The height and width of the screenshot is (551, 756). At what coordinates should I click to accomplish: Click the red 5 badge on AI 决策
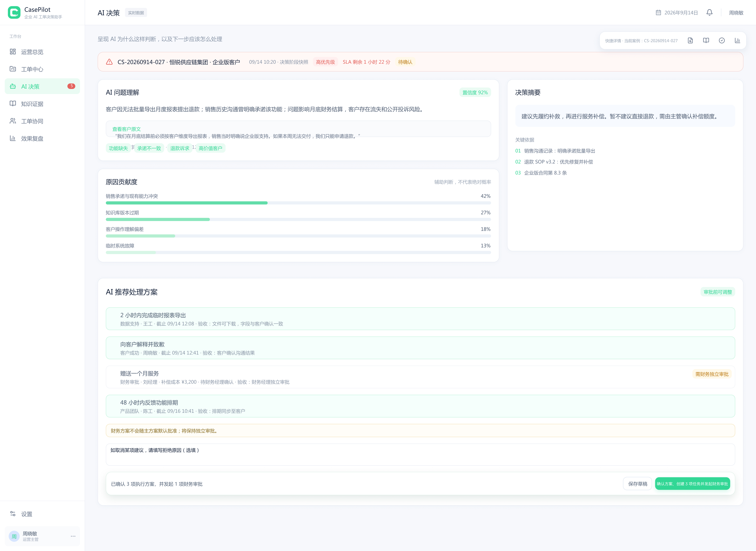(71, 86)
